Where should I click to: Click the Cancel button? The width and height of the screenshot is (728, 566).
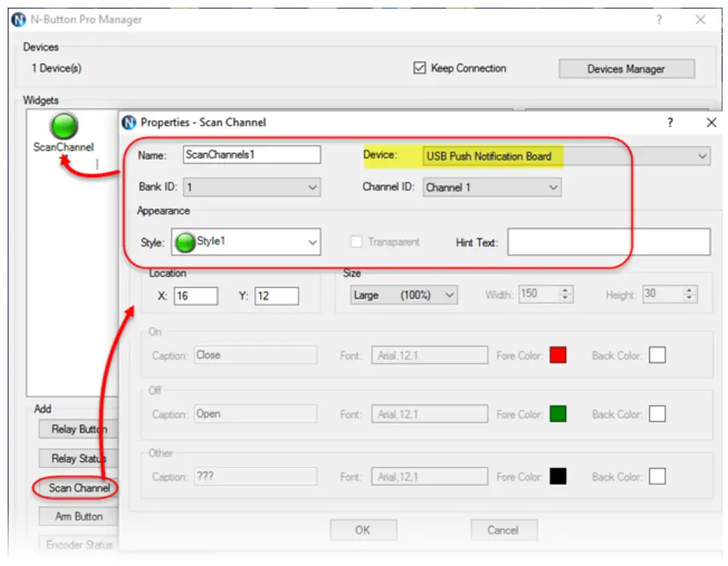pyautogui.click(x=504, y=530)
